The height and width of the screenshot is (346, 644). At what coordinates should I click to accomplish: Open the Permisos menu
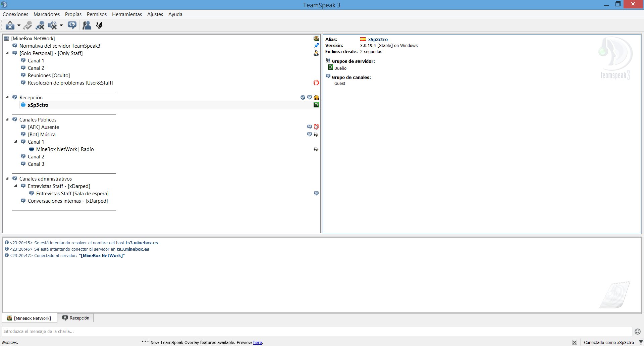tap(97, 14)
